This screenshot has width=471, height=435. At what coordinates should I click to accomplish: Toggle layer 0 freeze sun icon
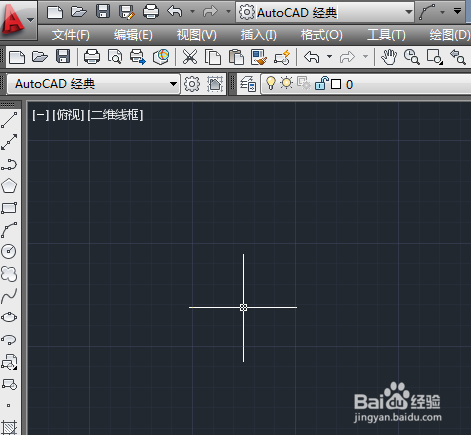pyautogui.click(x=286, y=83)
